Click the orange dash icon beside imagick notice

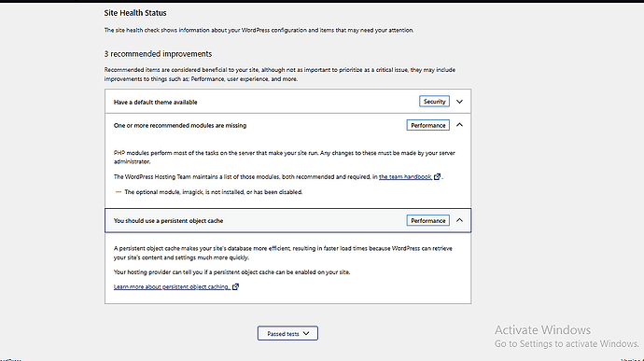tap(119, 192)
